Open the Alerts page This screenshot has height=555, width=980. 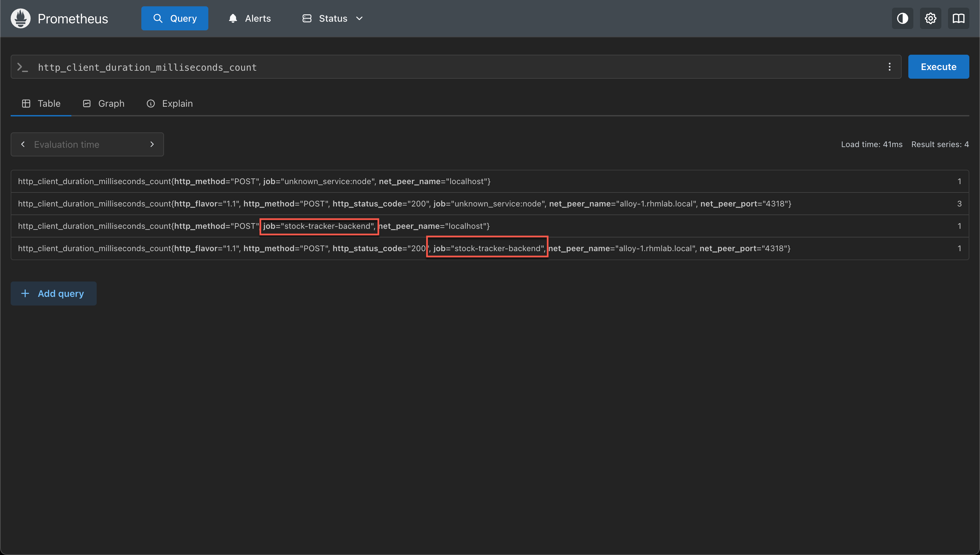point(249,18)
